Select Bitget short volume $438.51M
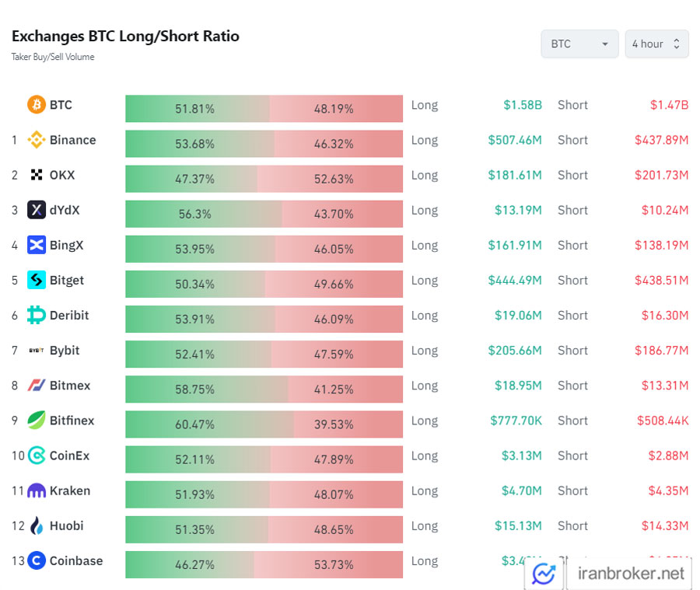Viewport: 700px width, 590px height. (x=662, y=281)
